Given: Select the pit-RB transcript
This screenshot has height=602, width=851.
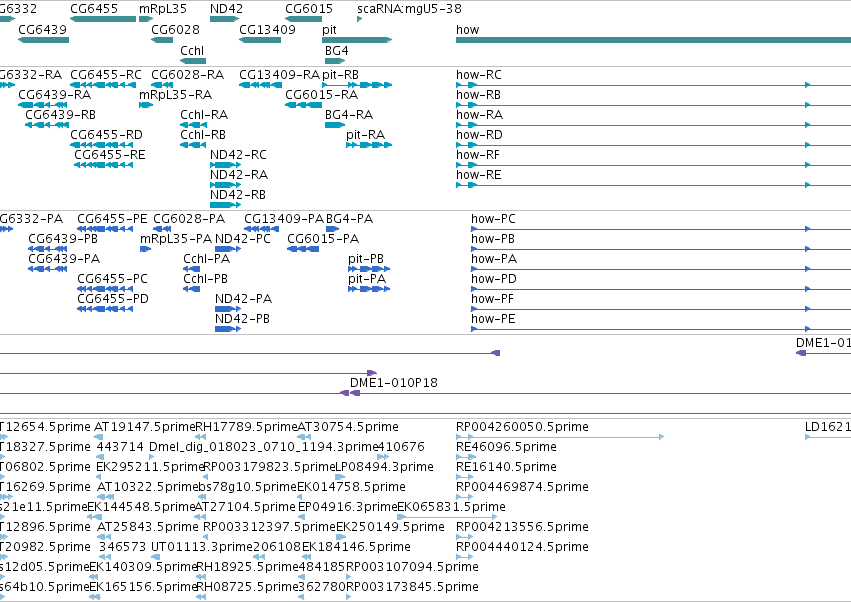Looking at the screenshot, I should [357, 85].
